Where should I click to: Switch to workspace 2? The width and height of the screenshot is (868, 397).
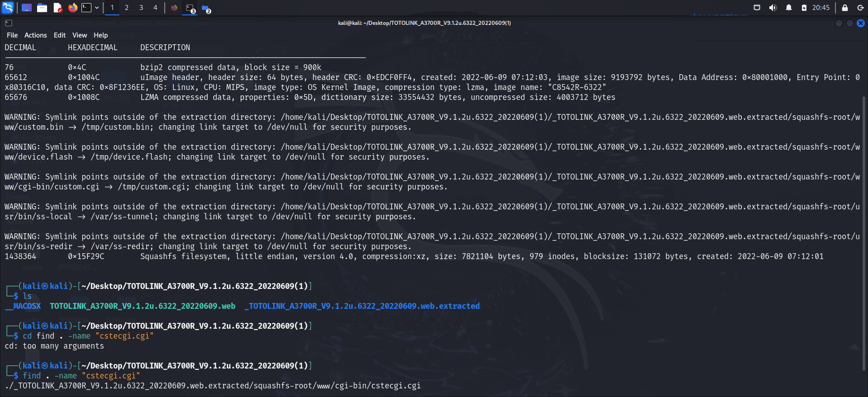(127, 8)
